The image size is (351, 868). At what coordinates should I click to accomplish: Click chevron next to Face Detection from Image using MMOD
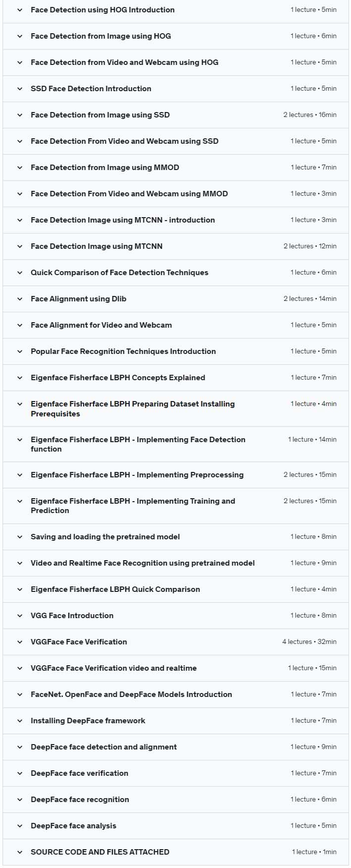[20, 168]
